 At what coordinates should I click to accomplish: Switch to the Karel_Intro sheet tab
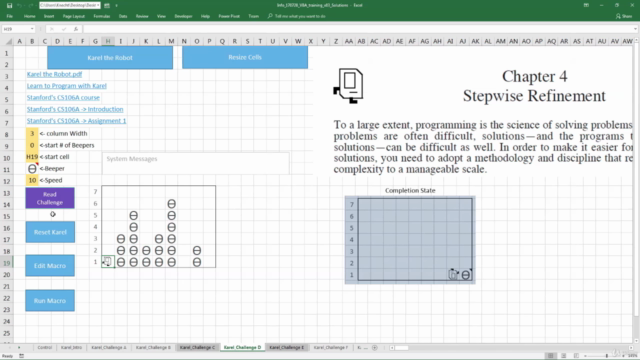click(x=71, y=347)
